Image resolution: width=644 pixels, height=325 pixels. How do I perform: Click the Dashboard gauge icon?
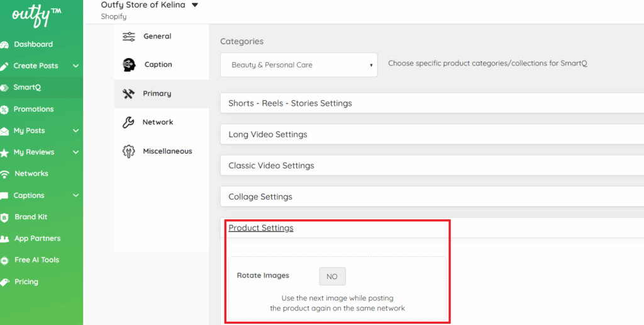click(4, 45)
